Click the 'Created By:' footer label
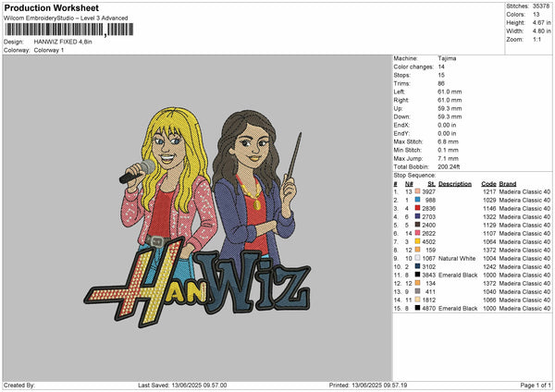 pyautogui.click(x=19, y=385)
